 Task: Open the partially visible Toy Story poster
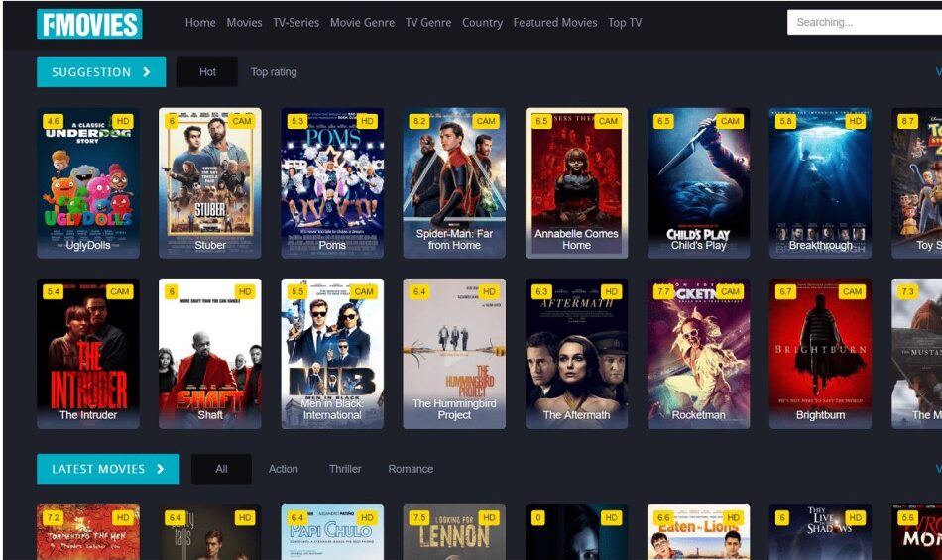click(917, 183)
